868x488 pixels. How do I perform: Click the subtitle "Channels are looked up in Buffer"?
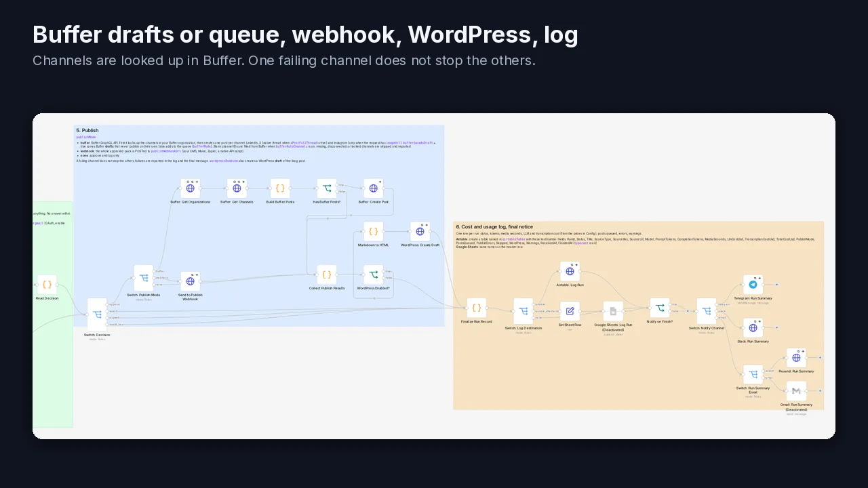[x=137, y=60]
